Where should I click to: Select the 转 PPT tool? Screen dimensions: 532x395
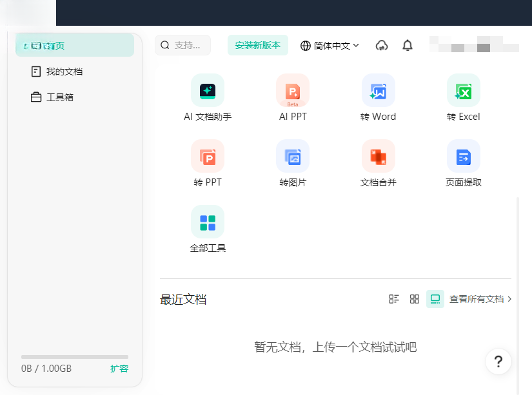click(208, 164)
